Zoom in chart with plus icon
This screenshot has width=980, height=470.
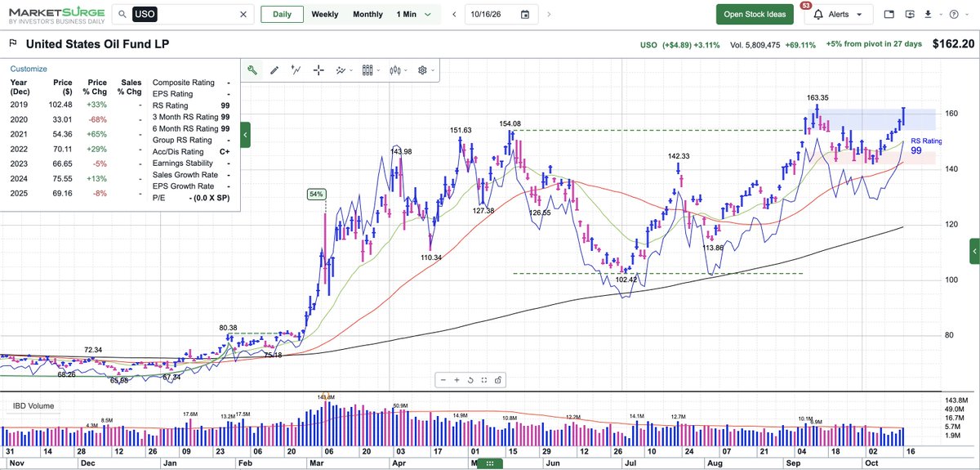coord(457,379)
